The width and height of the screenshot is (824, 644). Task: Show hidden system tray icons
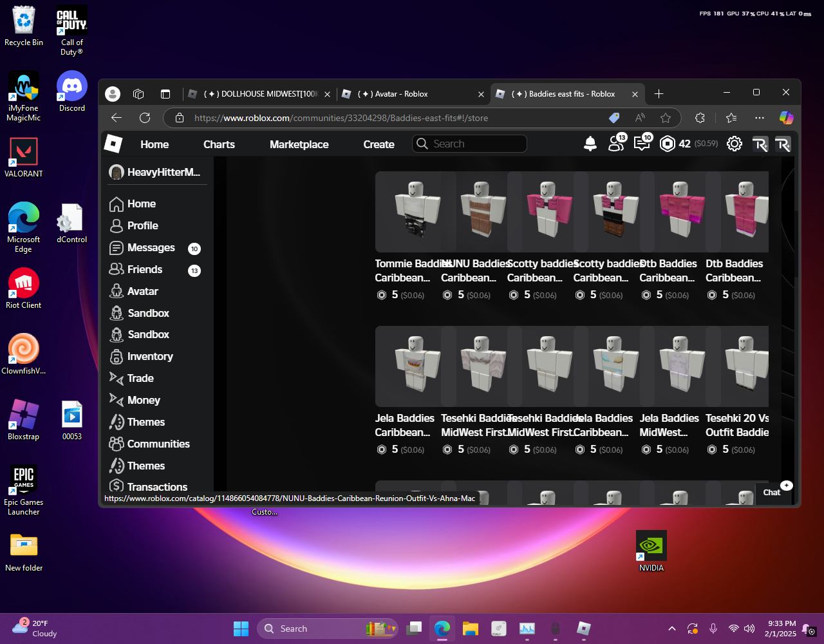672,629
